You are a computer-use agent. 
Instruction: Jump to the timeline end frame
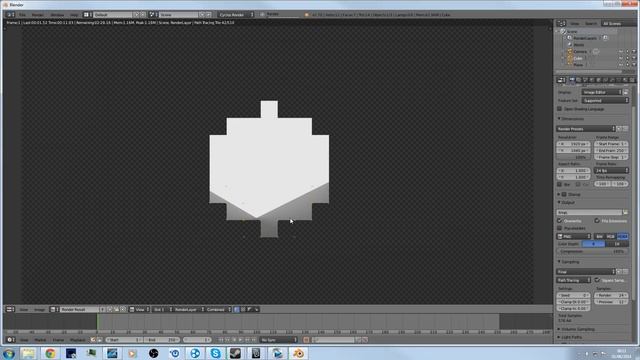tap(253, 340)
